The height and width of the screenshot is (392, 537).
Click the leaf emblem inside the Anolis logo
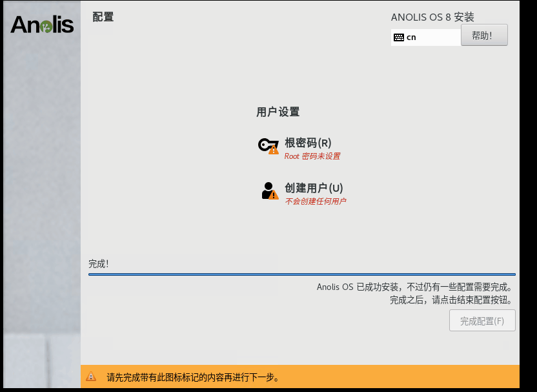click(x=46, y=26)
